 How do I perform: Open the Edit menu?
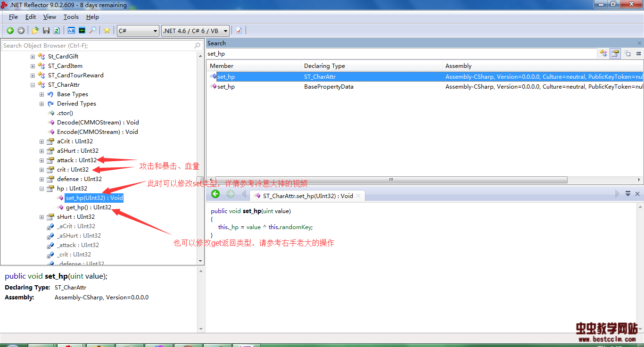click(x=31, y=17)
